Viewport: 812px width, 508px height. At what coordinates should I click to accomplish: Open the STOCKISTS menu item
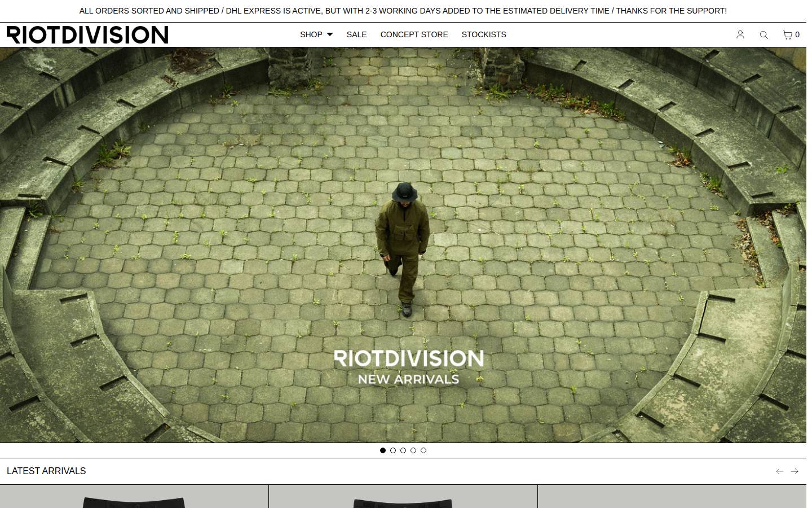(x=484, y=34)
